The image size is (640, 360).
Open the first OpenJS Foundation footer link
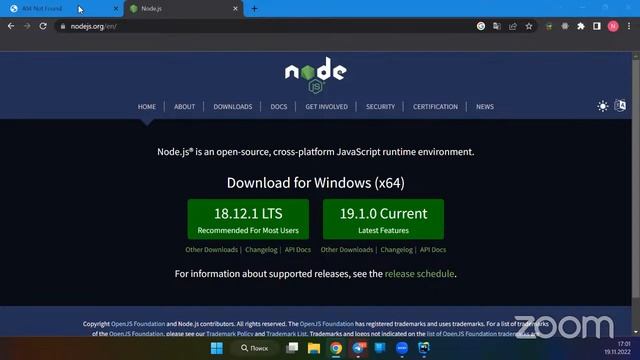(x=138, y=324)
